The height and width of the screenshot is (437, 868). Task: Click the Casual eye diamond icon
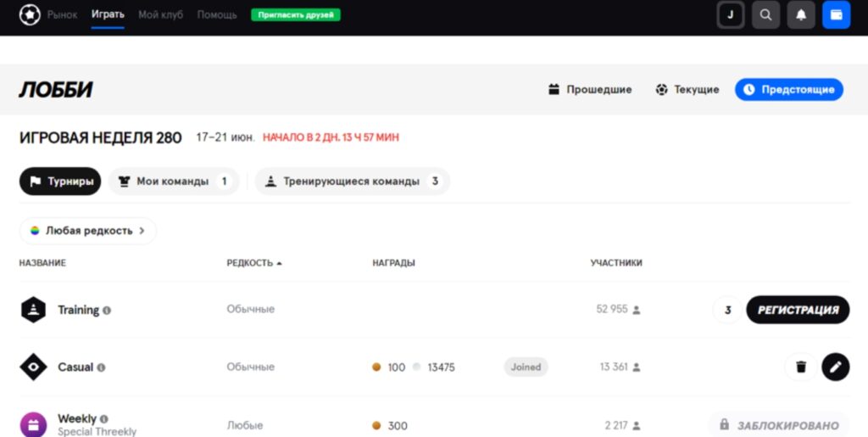33,367
